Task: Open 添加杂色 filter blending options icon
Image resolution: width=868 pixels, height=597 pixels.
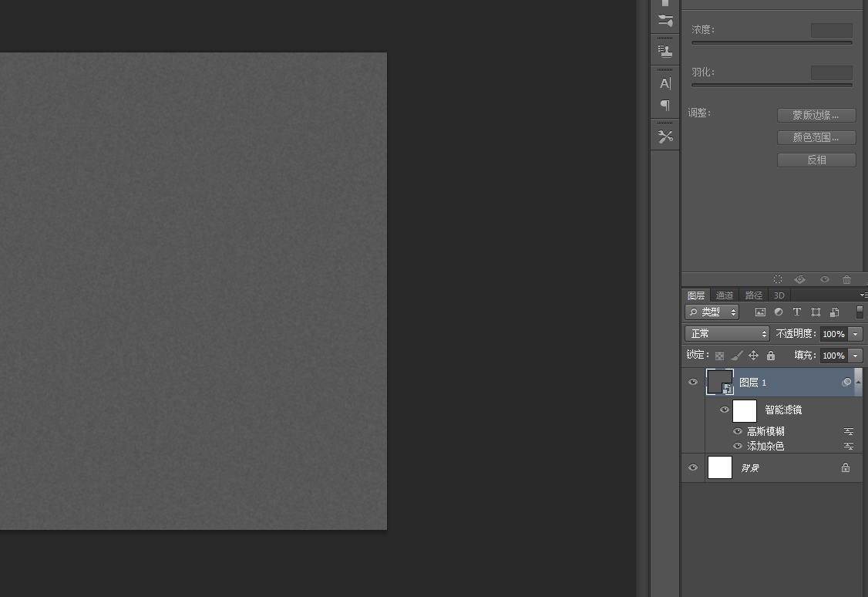Action: (848, 447)
